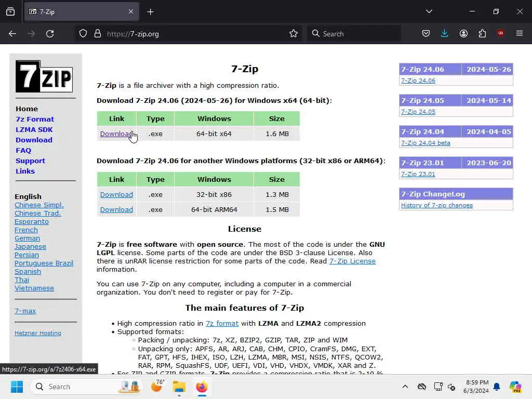Click the Firefox Search box
This screenshot has width=532, height=399.
click(x=354, y=34)
